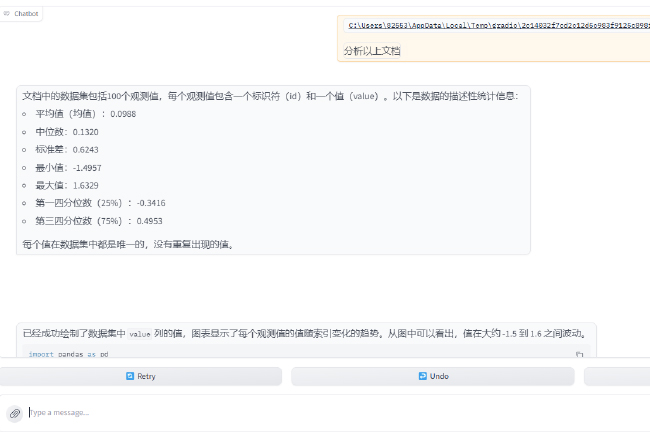650x432 pixels.
Task: Click the Undo button
Action: pos(433,376)
